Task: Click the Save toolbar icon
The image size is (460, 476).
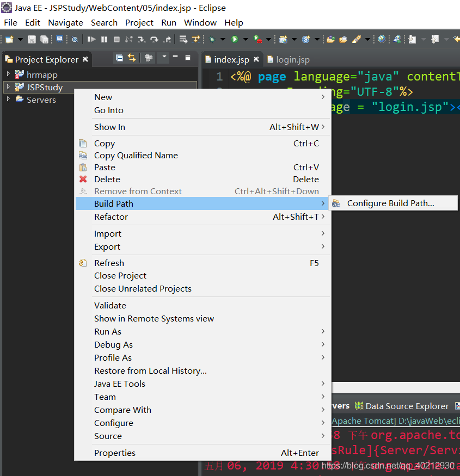Action: [x=32, y=39]
